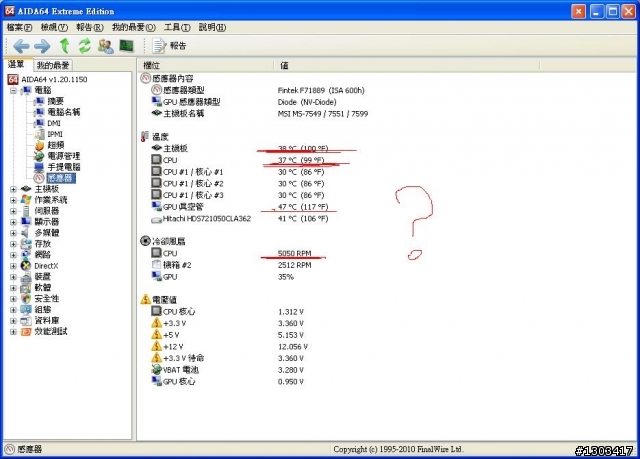Expand the 主機板 tree node
640x459 pixels.
coord(13,189)
